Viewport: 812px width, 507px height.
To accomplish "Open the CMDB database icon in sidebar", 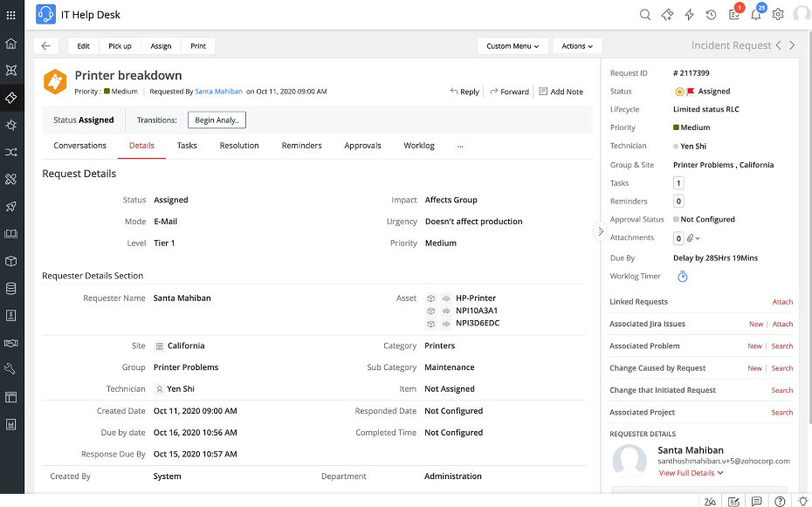I will [10, 288].
